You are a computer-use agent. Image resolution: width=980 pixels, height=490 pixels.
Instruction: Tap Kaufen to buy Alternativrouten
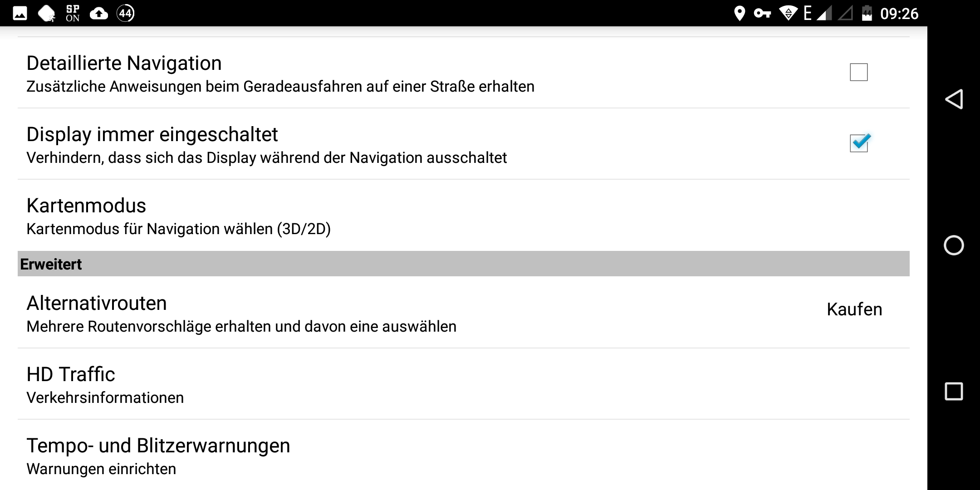(854, 309)
